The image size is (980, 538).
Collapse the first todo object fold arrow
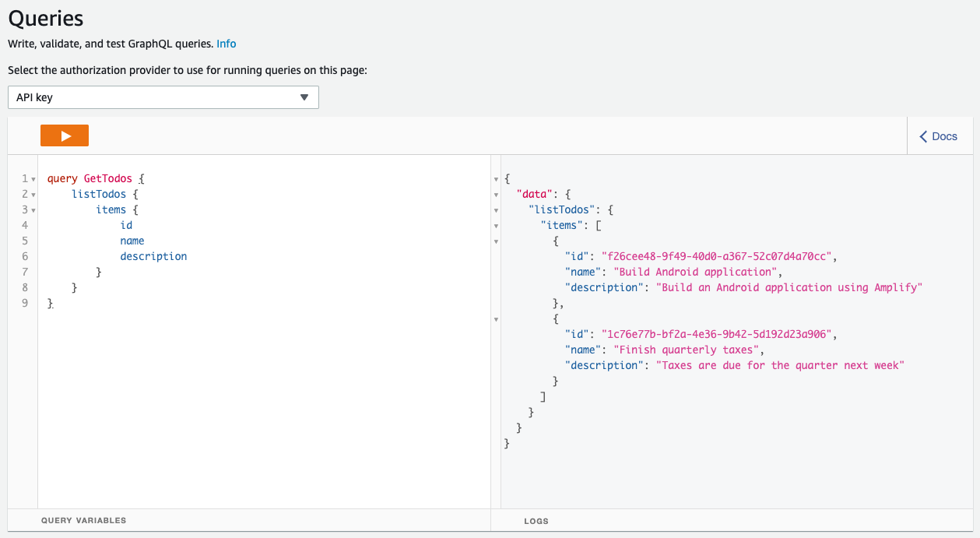(497, 241)
